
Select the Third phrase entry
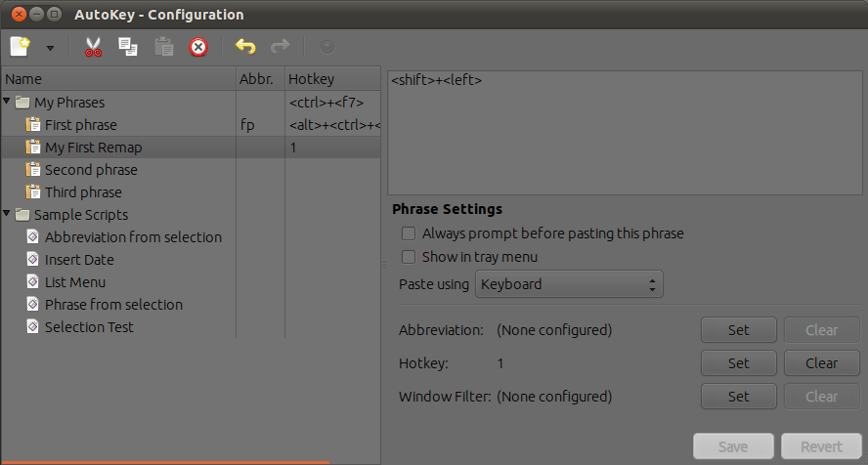coord(84,192)
